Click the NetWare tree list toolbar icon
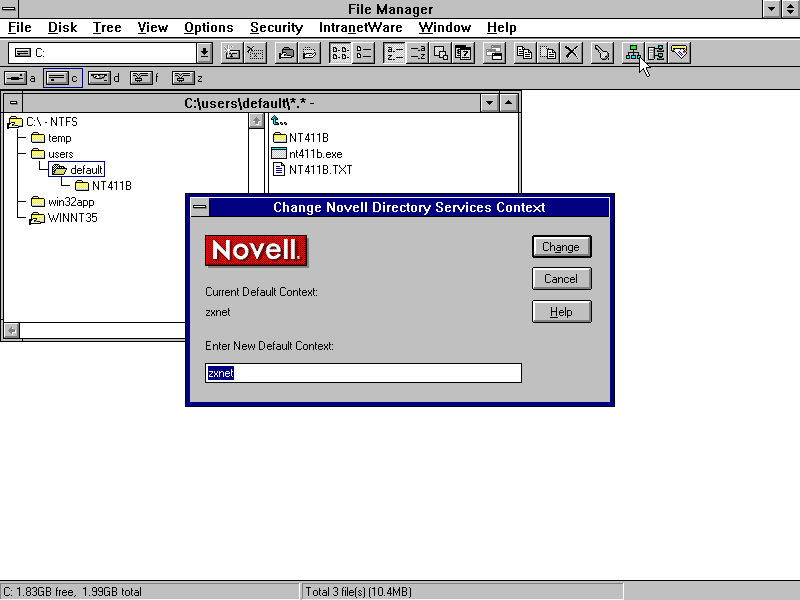This screenshot has width=800, height=600. pos(657,53)
